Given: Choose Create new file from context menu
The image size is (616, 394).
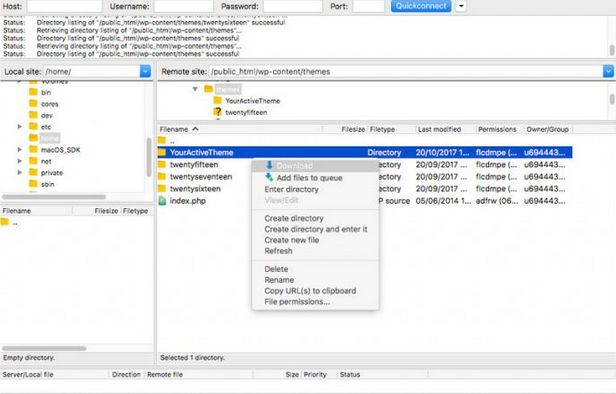Looking at the screenshot, I should coord(292,240).
